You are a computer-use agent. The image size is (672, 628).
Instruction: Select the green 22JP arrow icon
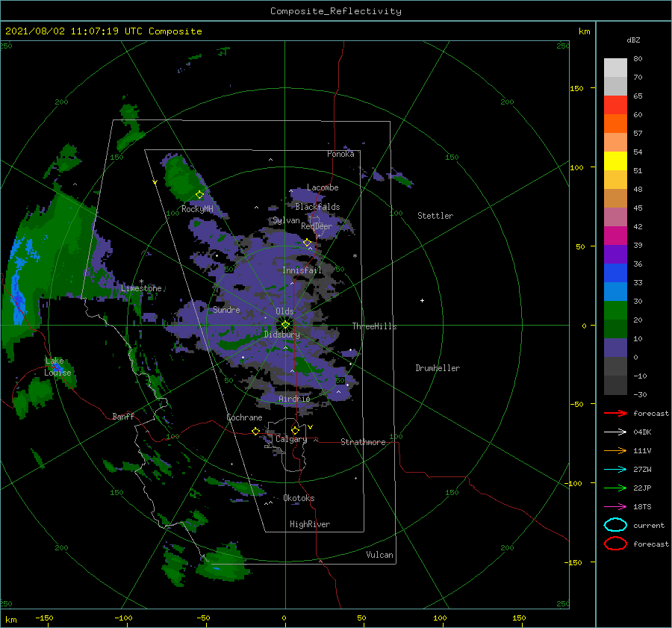tap(615, 488)
